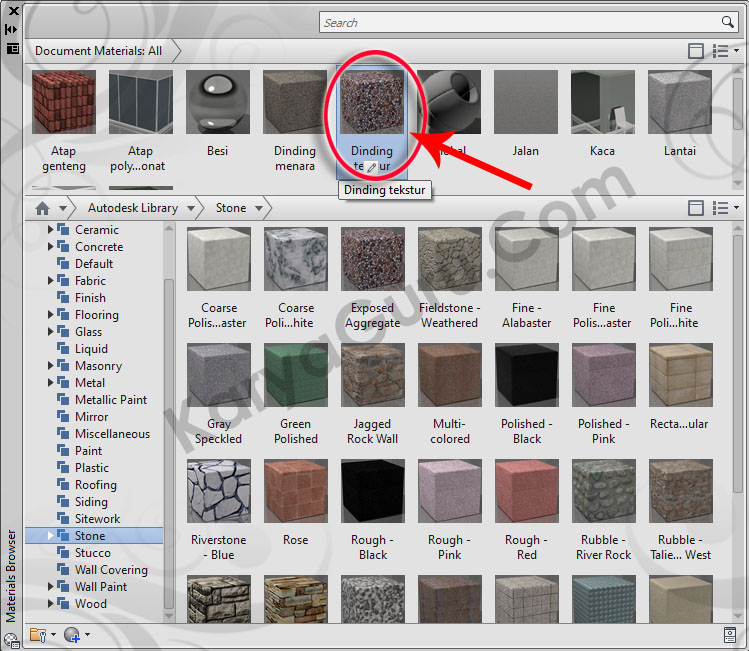749x651 pixels.
Task: Click the palette properties menu icon
Action: pyautogui.click(x=12, y=47)
